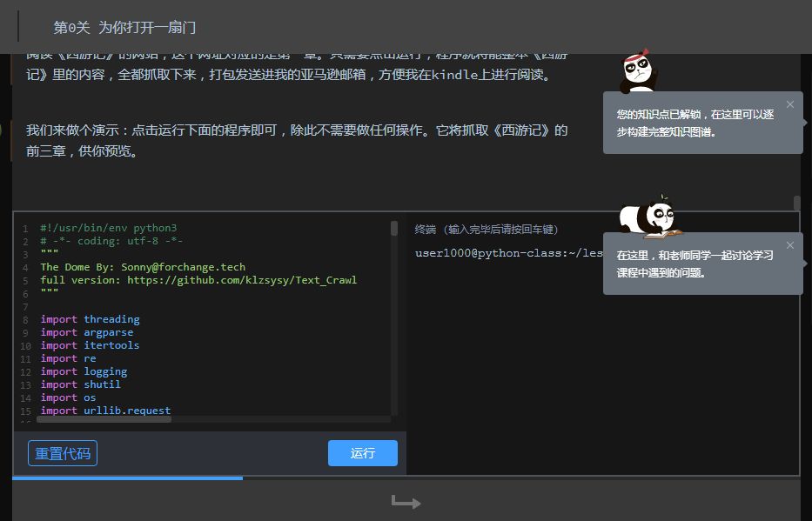Screen dimensions: 812x521
Task: Click the text 前三章，供你预览
Action: [x=81, y=151]
